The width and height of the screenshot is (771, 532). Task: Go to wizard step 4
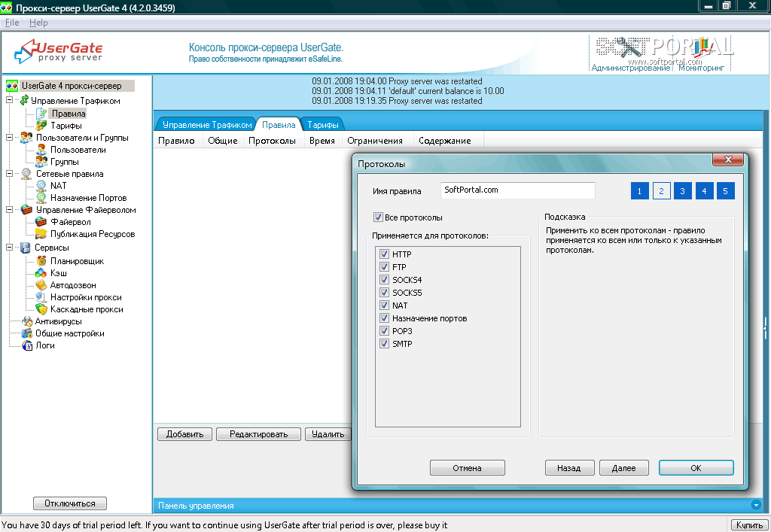click(x=704, y=191)
